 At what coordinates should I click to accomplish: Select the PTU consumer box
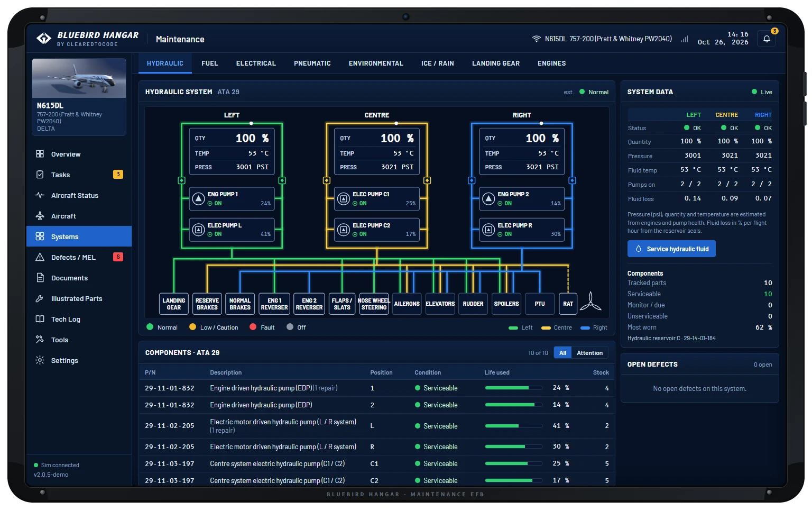540,304
